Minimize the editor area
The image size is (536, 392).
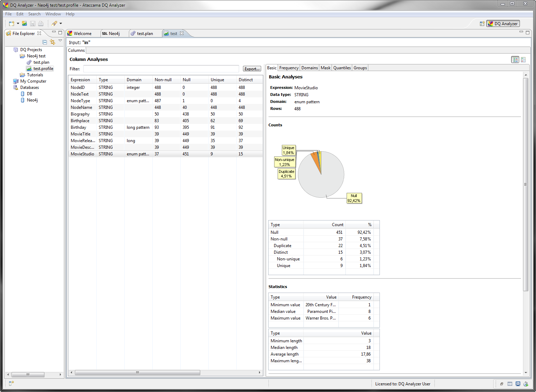pyautogui.click(x=522, y=32)
